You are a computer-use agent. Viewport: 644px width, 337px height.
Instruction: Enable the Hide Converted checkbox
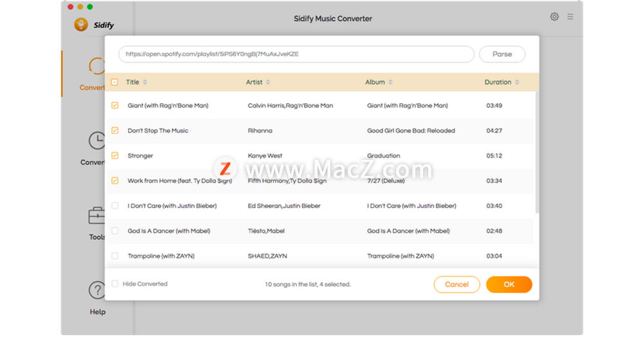(x=115, y=284)
